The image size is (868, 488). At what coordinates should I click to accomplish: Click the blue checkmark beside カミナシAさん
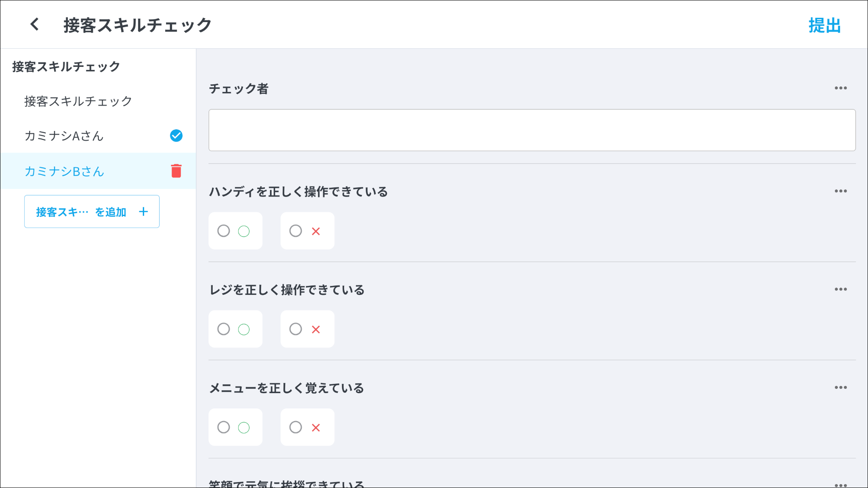point(176,136)
